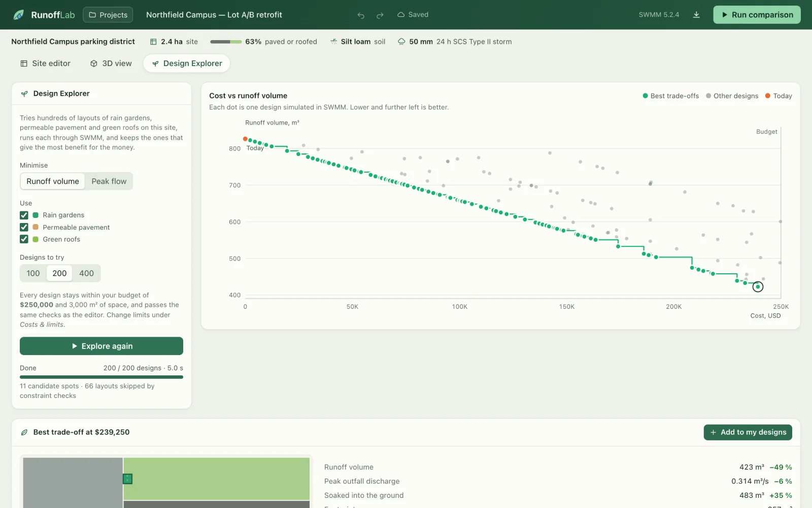
Task: Download the SWMM export file
Action: pyautogui.click(x=696, y=15)
